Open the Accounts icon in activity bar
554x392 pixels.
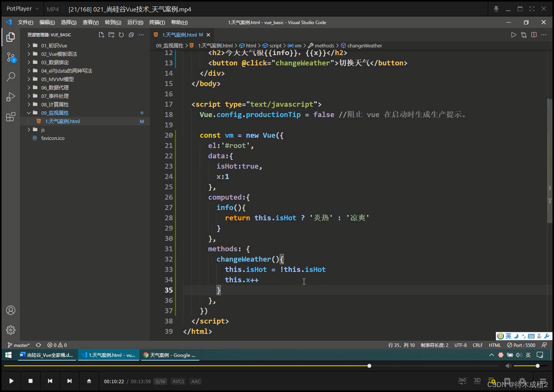(11, 310)
